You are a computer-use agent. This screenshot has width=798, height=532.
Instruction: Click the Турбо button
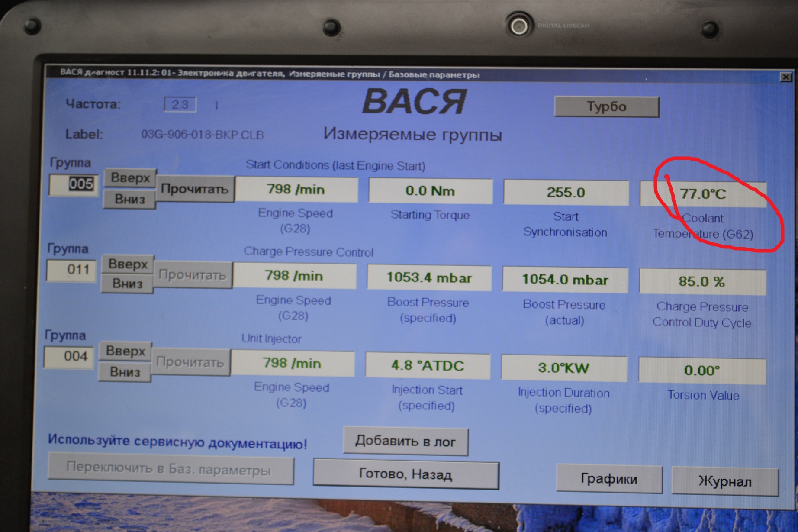[606, 106]
